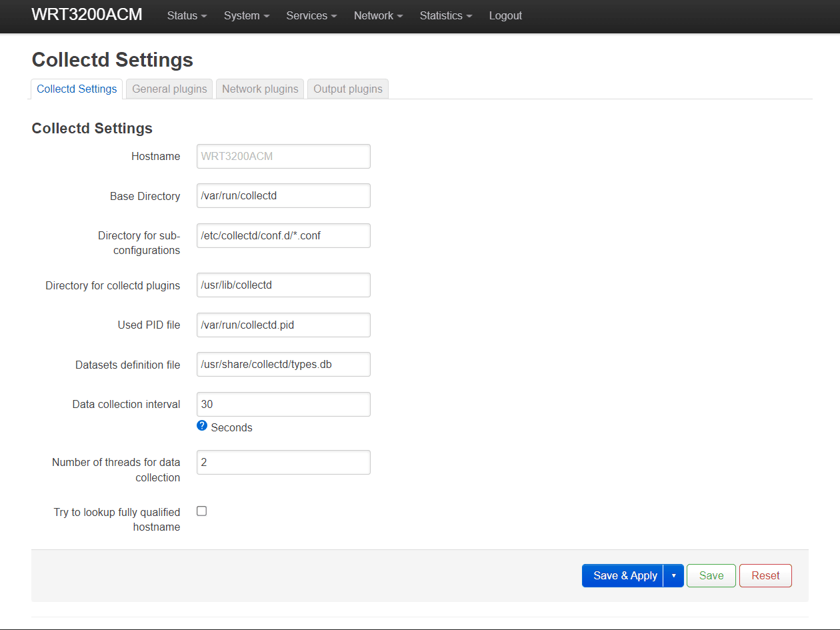
Task: Select the Collectd Settings tab
Action: (77, 89)
